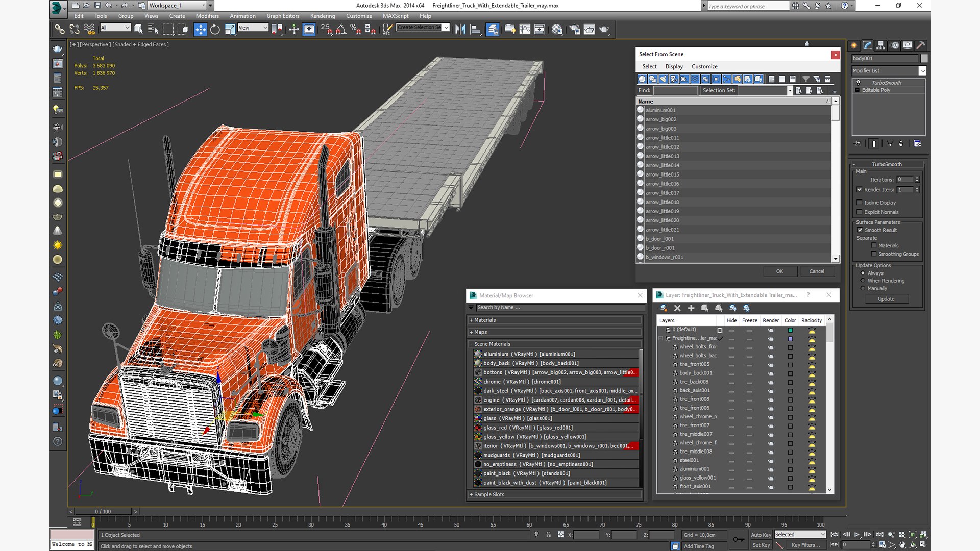Open the Rendering menu
This screenshot has height=551, width=980.
323,16
